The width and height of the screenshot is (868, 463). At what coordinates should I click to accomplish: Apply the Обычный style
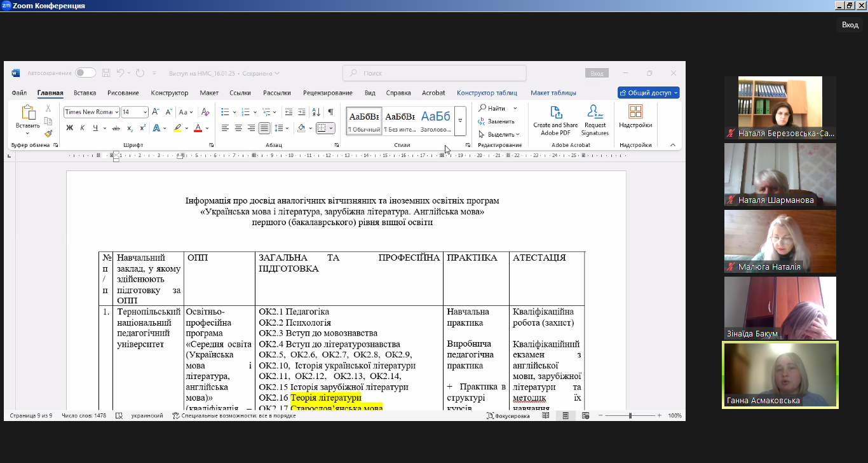point(364,121)
